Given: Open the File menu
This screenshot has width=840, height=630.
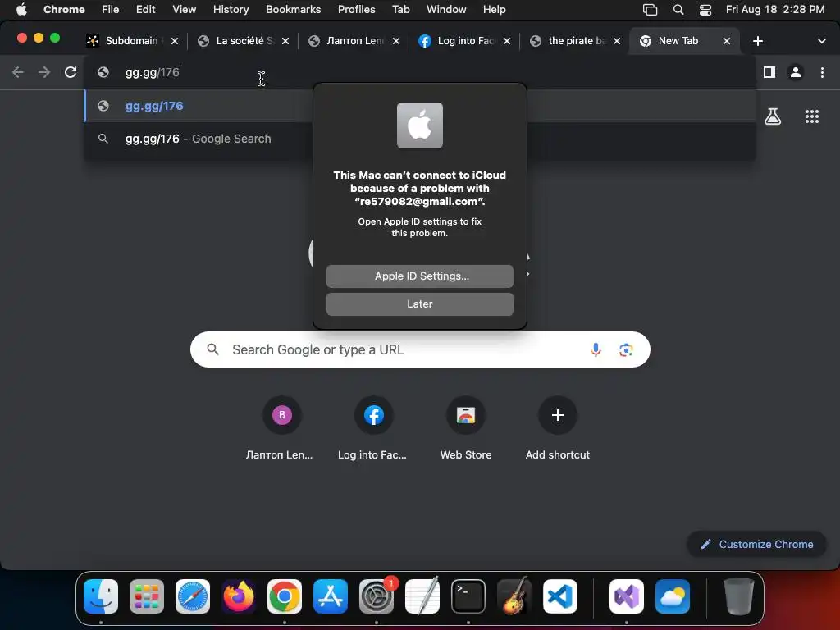Looking at the screenshot, I should point(111,10).
